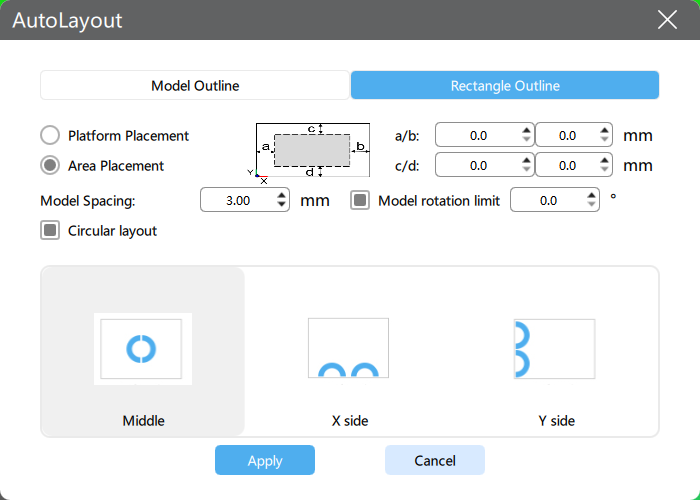
Task: Click the Y side label
Action: coord(556,421)
